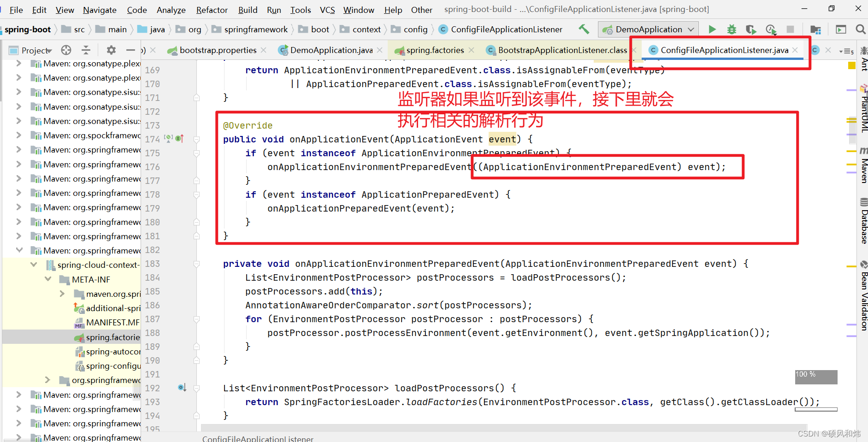The height and width of the screenshot is (442, 868).
Task: Collapse the META-INF folder
Action: pyautogui.click(x=48, y=279)
